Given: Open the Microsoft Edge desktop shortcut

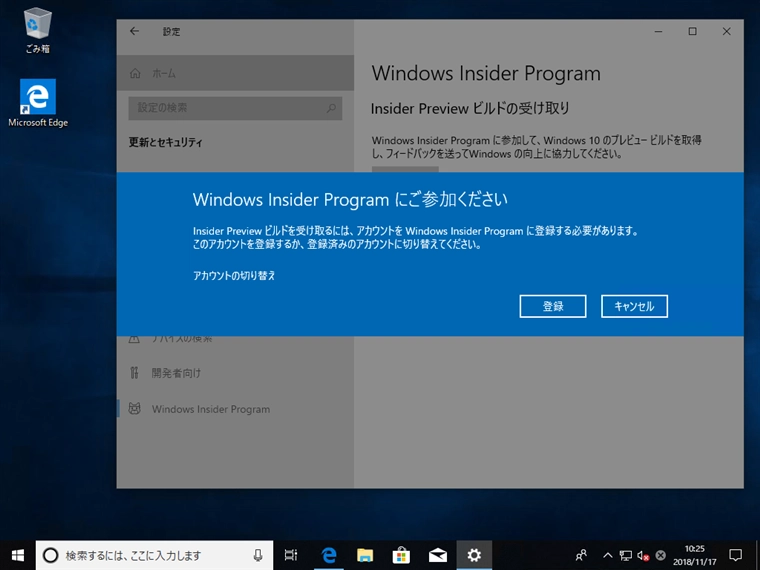Looking at the screenshot, I should click(x=38, y=103).
